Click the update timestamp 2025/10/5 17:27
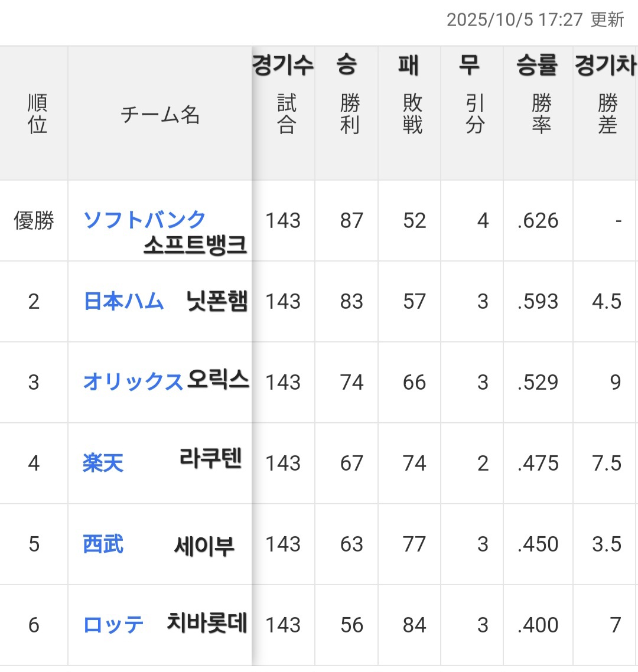Image resolution: width=638 pixels, height=672 pixels. (x=515, y=19)
